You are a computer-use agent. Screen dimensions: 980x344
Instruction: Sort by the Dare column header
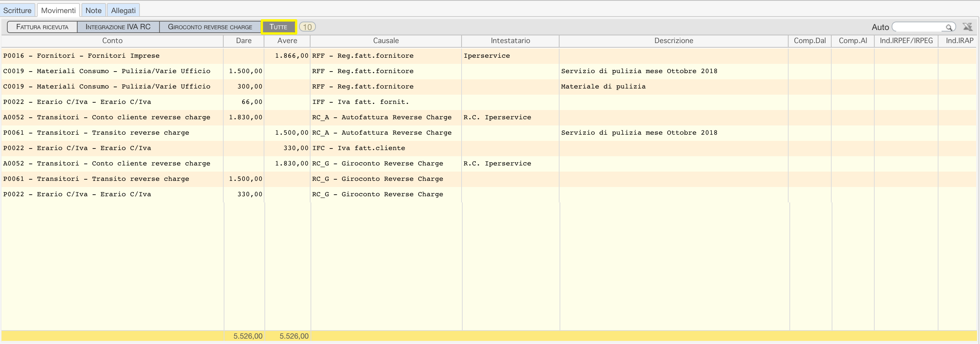coord(244,41)
